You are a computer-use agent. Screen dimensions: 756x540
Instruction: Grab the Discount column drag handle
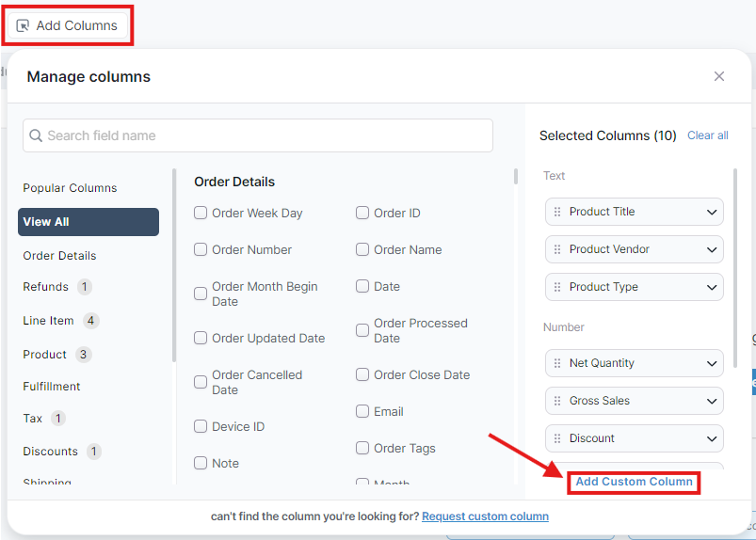point(557,438)
